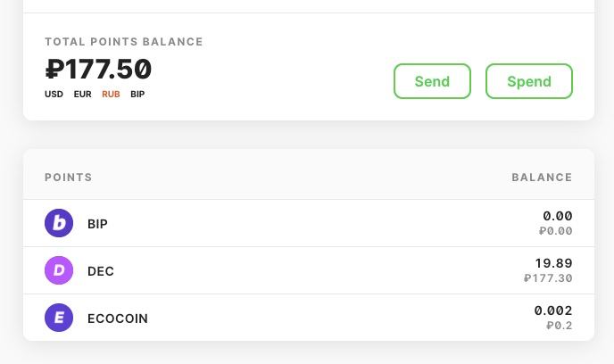Click the total balance ₽177.50 amount

click(x=98, y=70)
